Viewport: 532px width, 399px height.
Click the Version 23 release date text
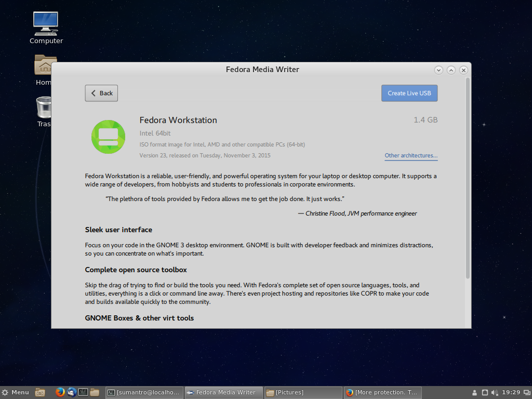[205, 155]
